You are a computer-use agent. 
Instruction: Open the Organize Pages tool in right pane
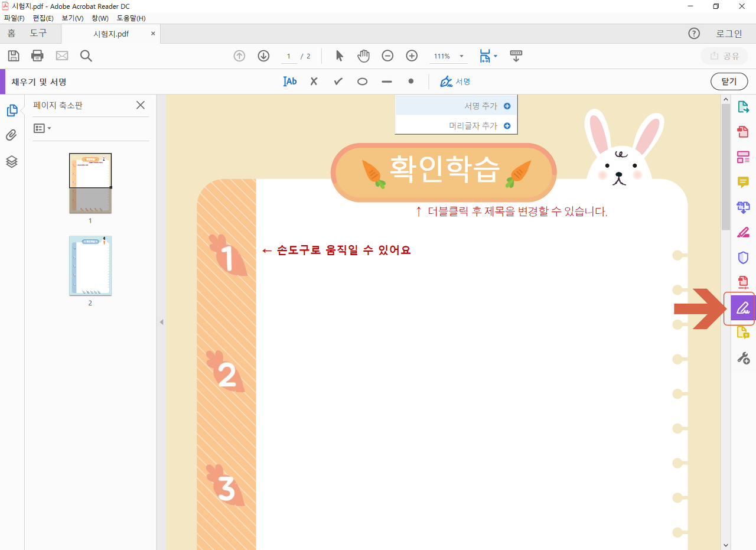click(743, 157)
